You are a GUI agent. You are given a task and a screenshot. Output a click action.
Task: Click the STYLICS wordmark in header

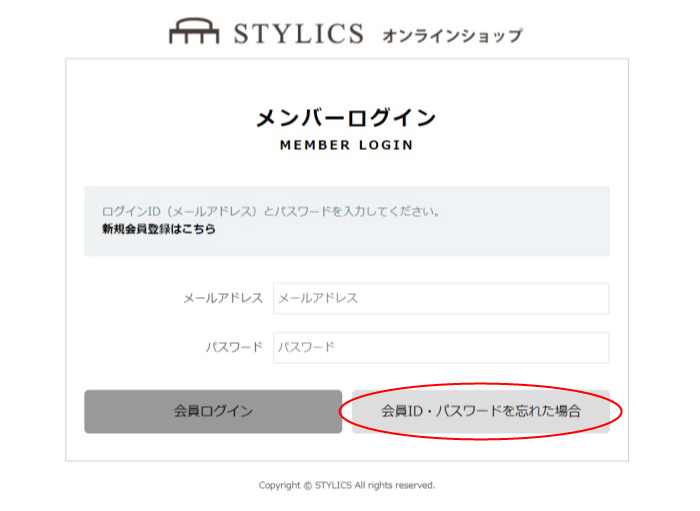tap(299, 33)
